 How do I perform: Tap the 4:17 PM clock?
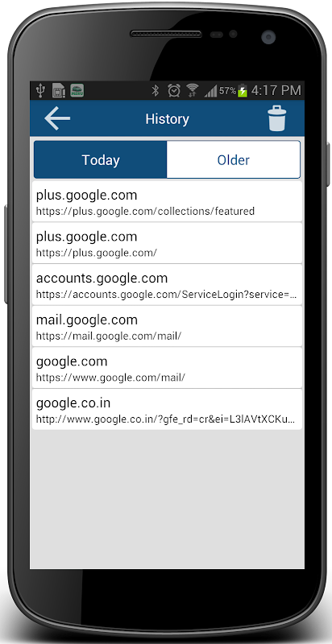276,90
